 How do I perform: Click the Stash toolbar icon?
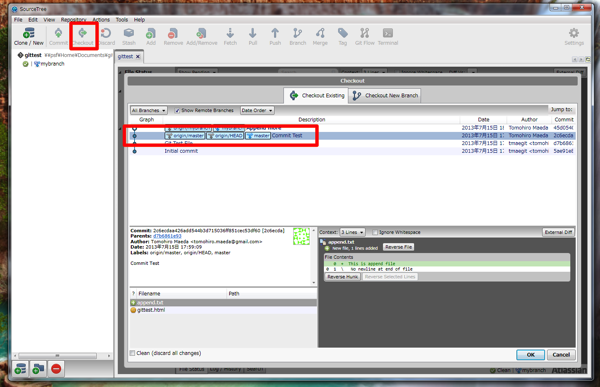[x=129, y=36]
